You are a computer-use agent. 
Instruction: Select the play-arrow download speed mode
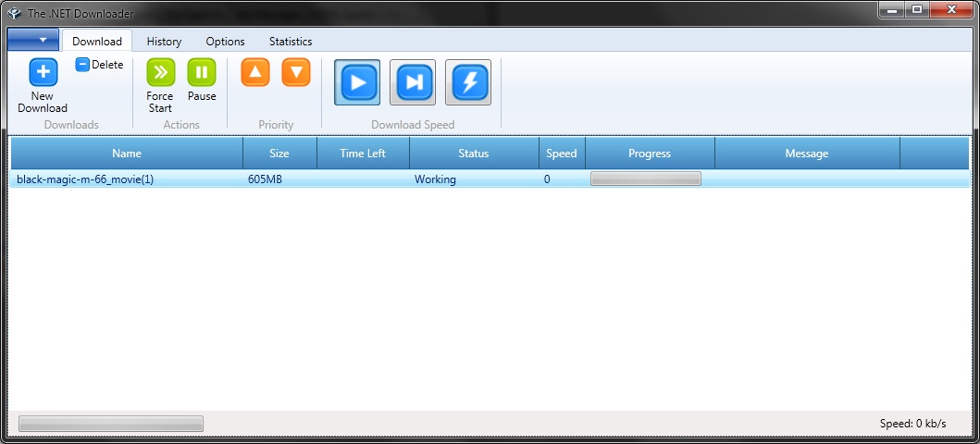357,82
